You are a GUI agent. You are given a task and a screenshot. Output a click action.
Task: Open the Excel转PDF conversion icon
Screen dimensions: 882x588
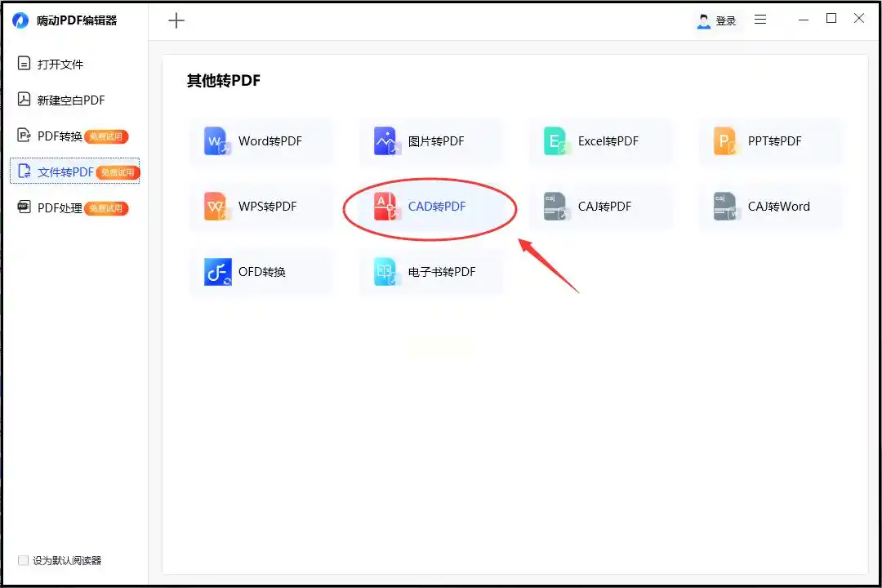[x=557, y=140]
